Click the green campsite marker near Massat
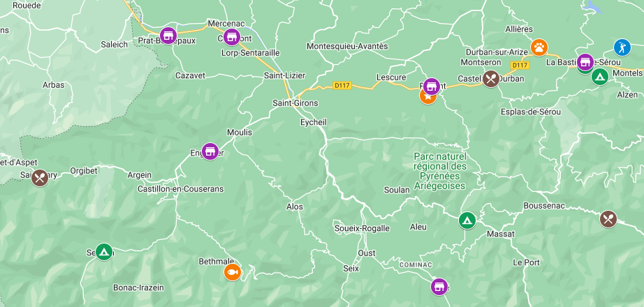644x307 pixels. point(467,220)
